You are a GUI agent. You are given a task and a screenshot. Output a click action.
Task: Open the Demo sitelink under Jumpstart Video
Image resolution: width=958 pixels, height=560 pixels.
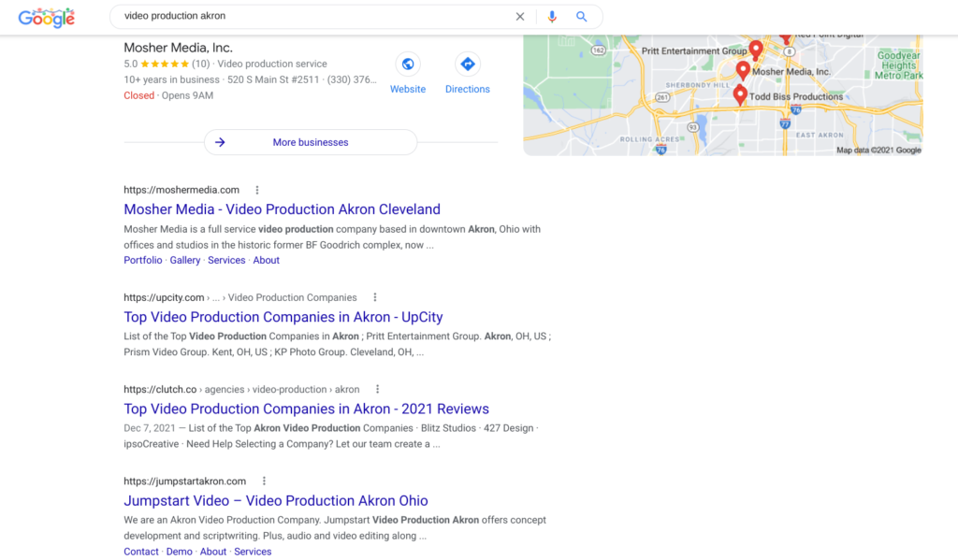click(179, 552)
